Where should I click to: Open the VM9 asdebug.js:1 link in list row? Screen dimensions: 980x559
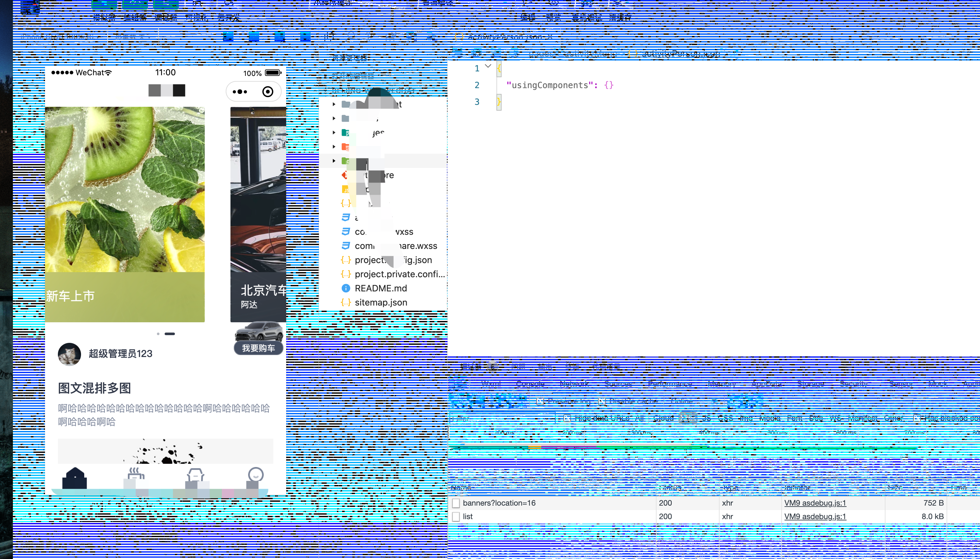[815, 517]
